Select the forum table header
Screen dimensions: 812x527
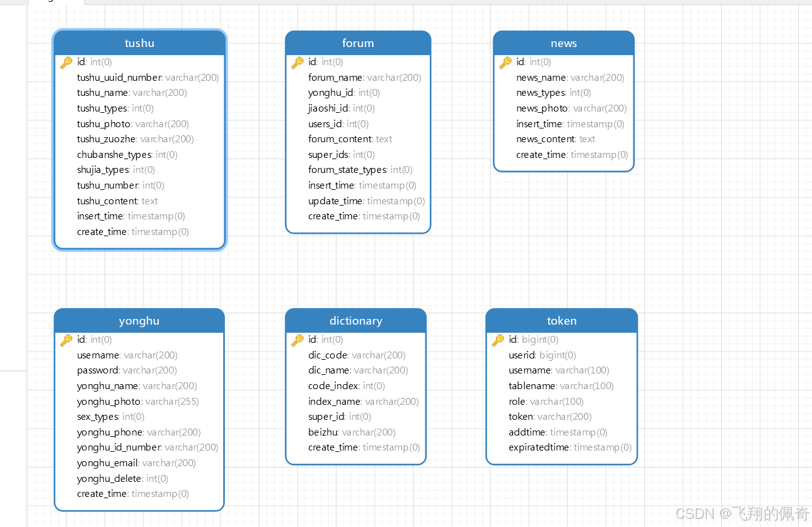pos(358,43)
